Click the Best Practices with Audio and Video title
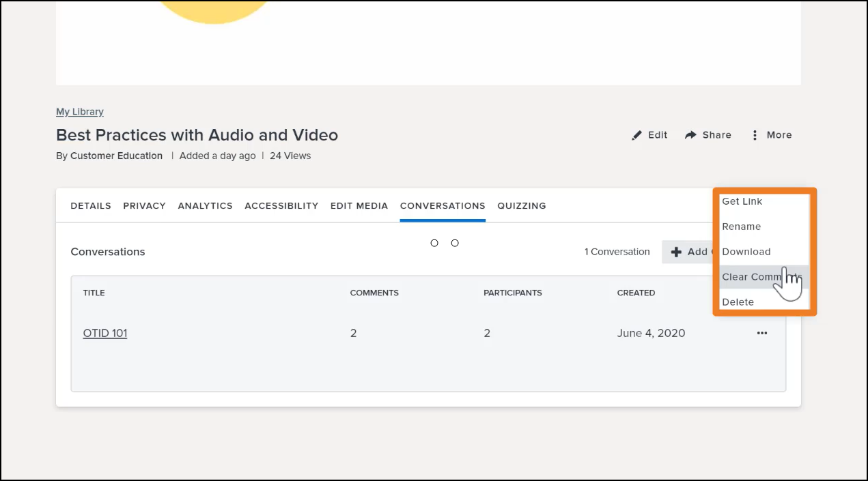 pos(197,135)
